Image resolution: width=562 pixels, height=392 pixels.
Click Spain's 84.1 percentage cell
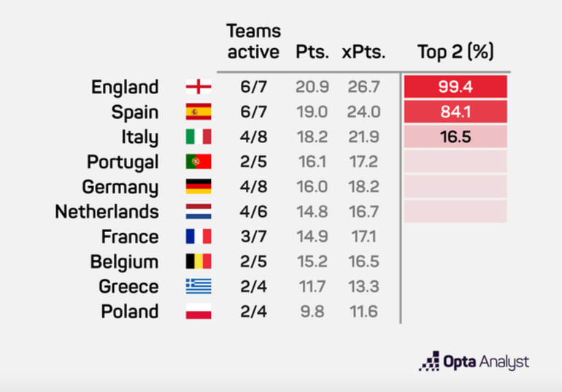click(x=455, y=112)
